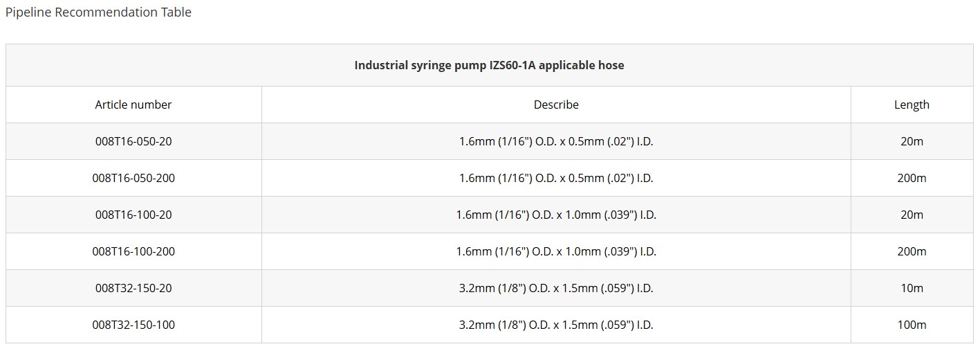The width and height of the screenshot is (980, 351).
Task: Select article number 008T32-150-100
Action: (133, 325)
